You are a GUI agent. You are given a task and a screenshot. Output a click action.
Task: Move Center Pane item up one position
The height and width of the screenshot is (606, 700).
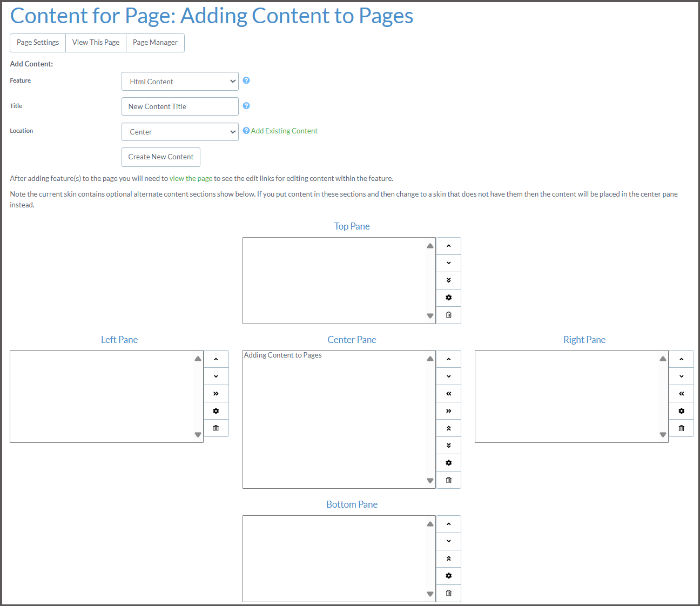[448, 359]
